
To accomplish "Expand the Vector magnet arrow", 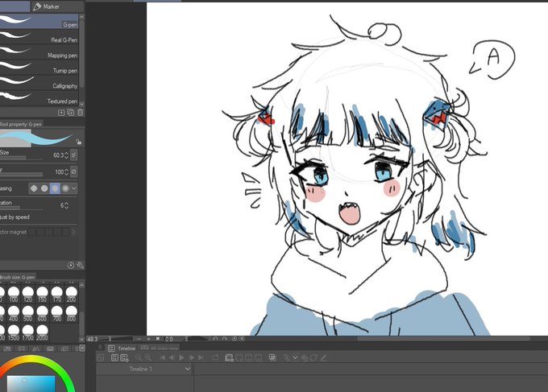I will pos(74,232).
